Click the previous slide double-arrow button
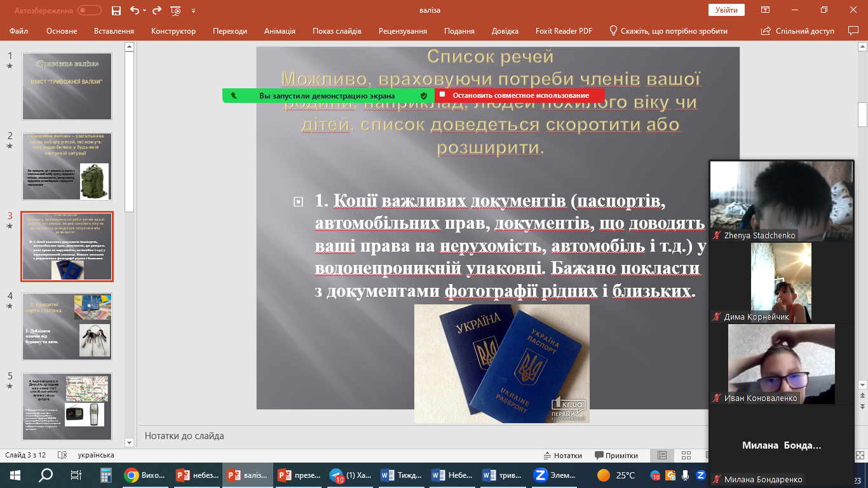The width and height of the screenshot is (868, 488). [x=862, y=396]
